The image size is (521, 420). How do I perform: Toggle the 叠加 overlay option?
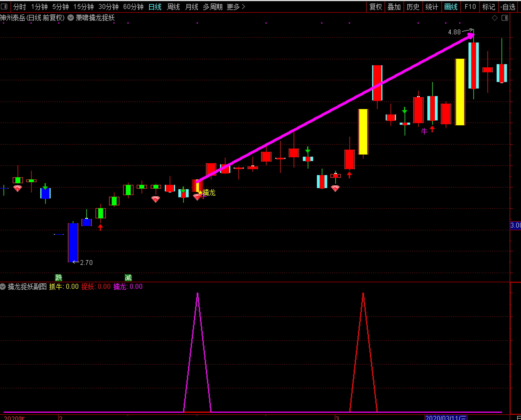394,7
